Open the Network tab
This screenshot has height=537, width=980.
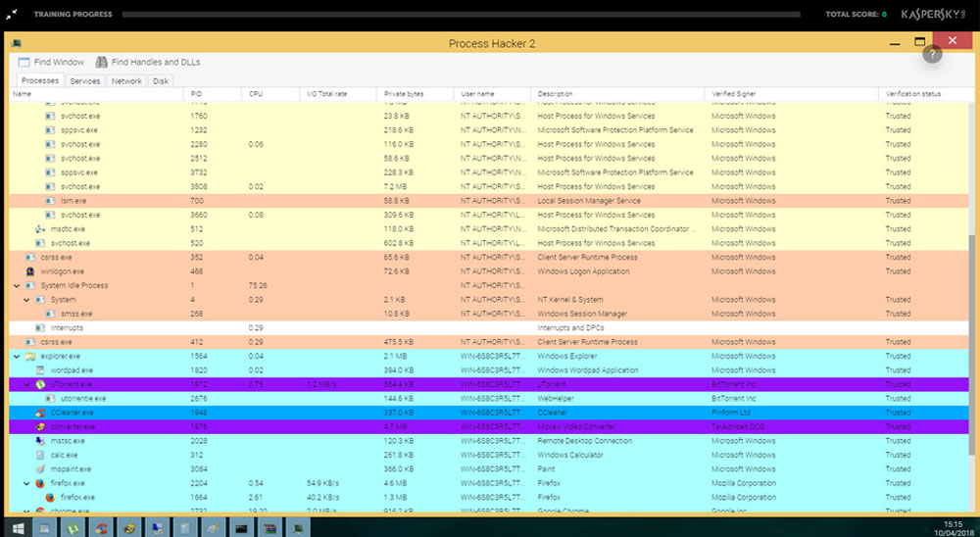click(126, 81)
